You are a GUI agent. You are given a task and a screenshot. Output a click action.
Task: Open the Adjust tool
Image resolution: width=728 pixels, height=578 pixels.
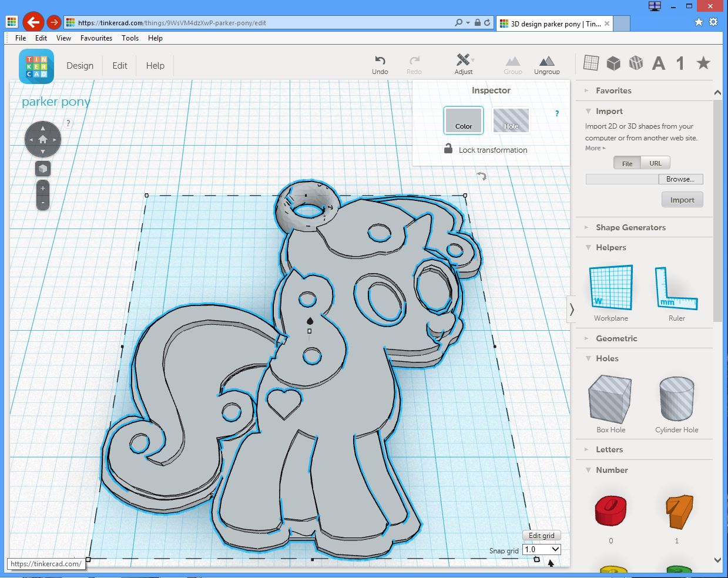(x=464, y=63)
